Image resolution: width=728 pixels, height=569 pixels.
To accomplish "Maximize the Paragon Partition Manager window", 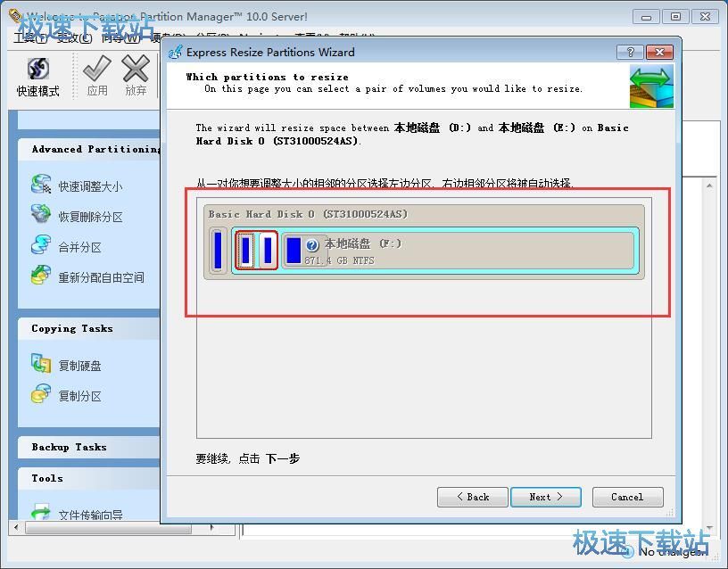I will (675, 17).
